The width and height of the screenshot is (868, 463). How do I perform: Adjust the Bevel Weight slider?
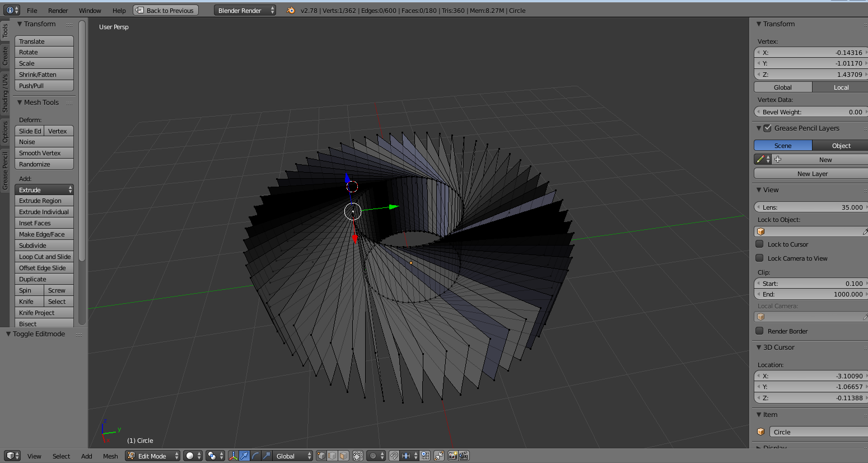tap(810, 112)
